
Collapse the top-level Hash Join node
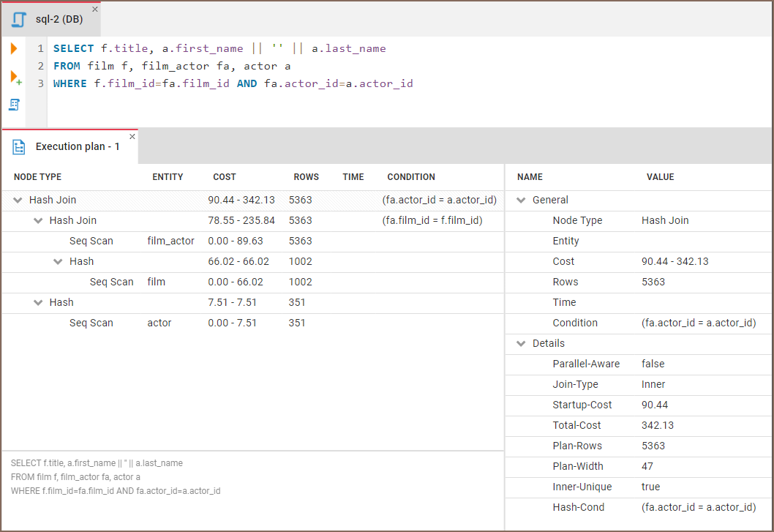18,200
